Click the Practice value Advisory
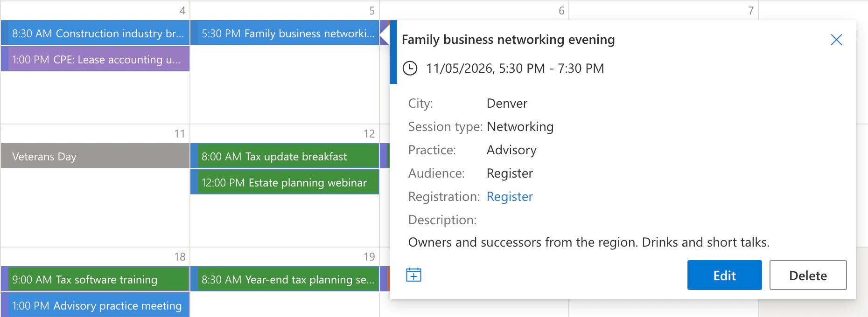 511,150
